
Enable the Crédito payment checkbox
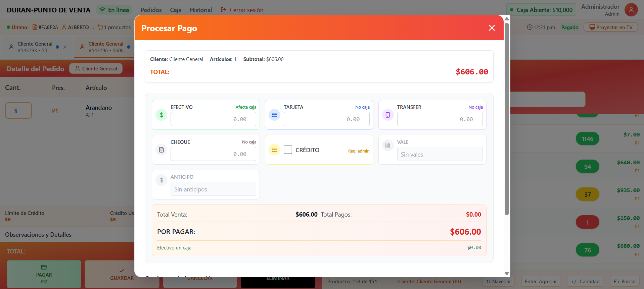288,150
